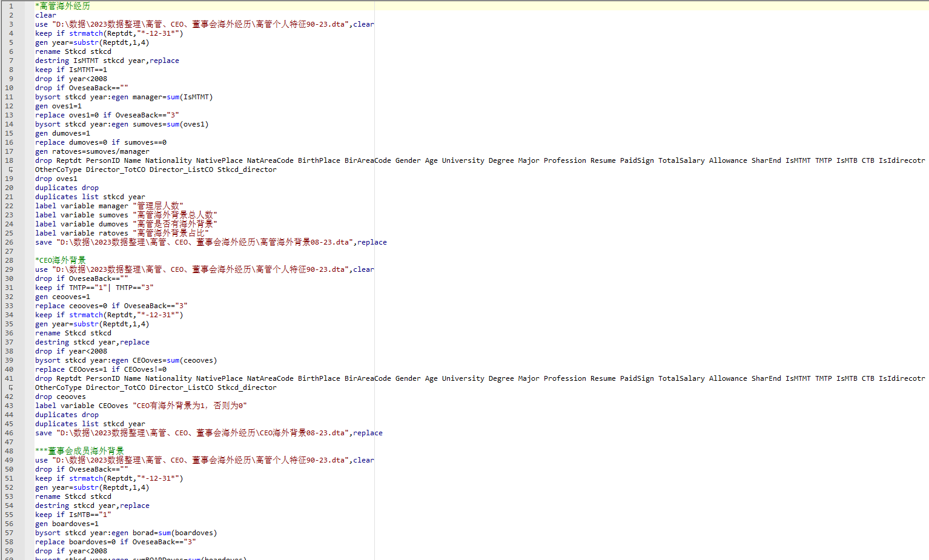
Task: Click "gen boardoves=1" on line 56
Action: 67,524
